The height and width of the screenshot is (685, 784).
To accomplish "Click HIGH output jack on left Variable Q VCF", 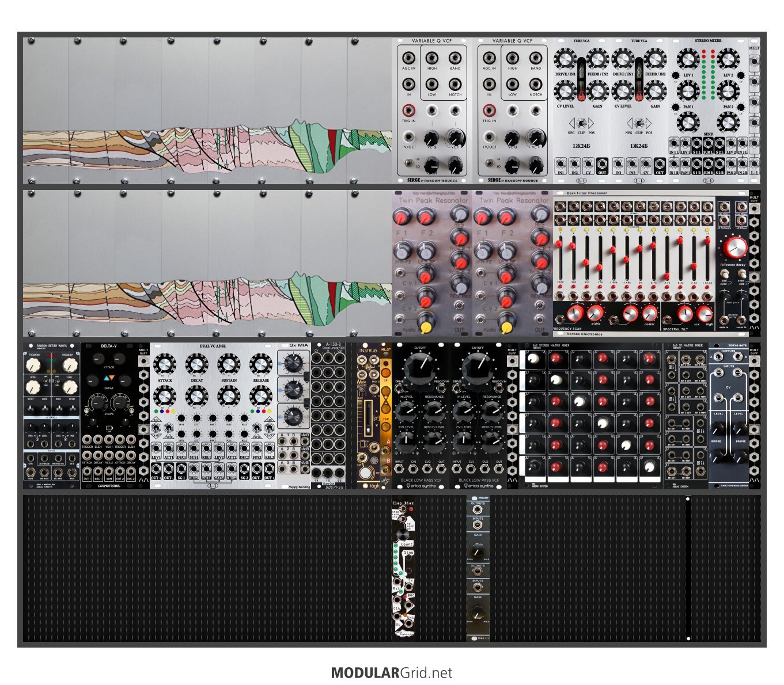I will [432, 58].
